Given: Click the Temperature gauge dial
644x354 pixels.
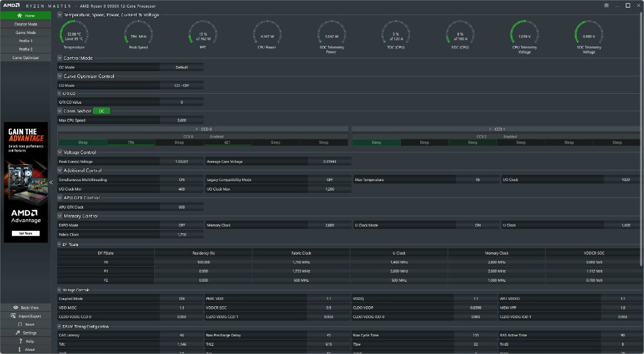Looking at the screenshot, I should 74,33.
